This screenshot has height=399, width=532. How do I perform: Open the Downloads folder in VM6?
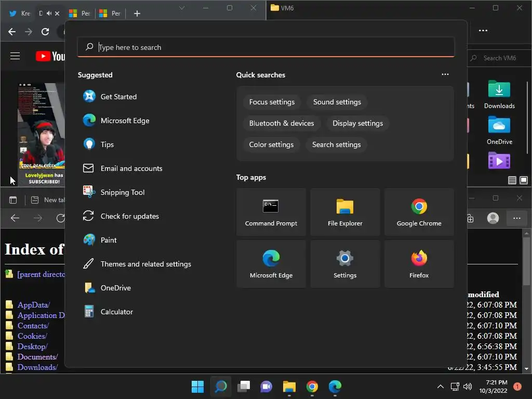click(x=499, y=95)
